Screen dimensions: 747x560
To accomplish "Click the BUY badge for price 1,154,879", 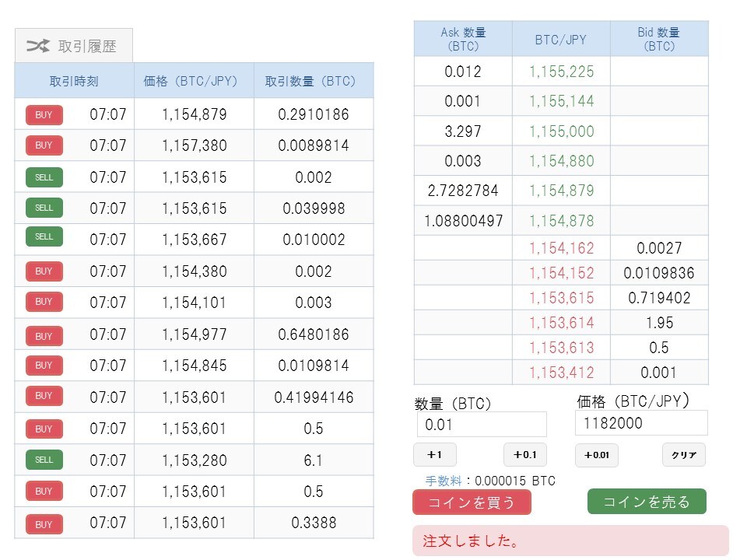I will coord(44,115).
